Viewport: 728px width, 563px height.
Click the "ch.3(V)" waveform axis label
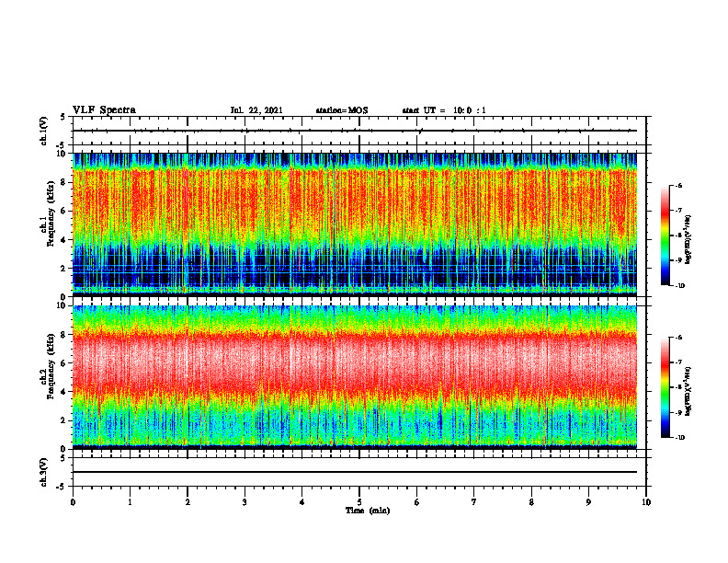coord(43,472)
